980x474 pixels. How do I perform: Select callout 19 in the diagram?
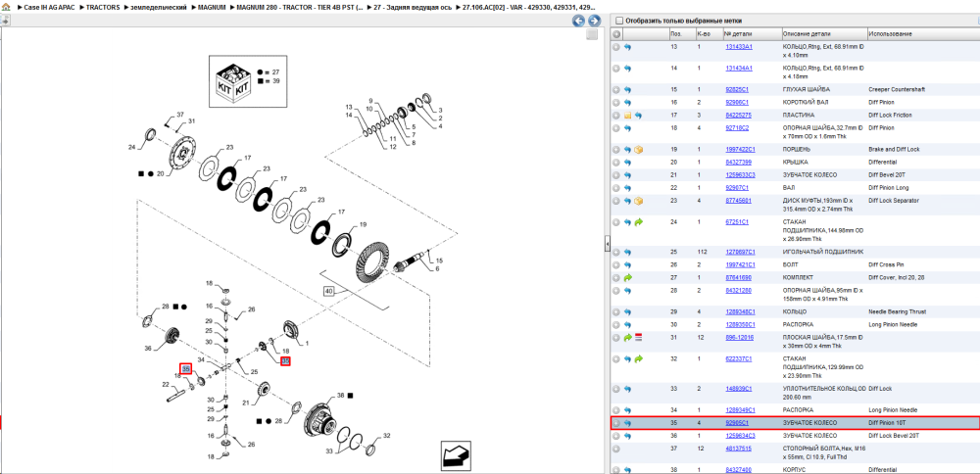tap(363, 224)
